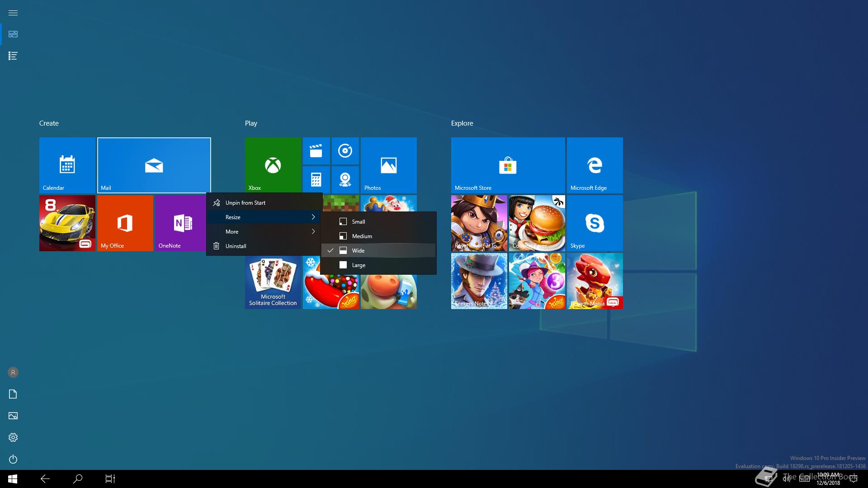Select Unpin from Start
This screenshot has width=868, height=488.
pyautogui.click(x=264, y=203)
